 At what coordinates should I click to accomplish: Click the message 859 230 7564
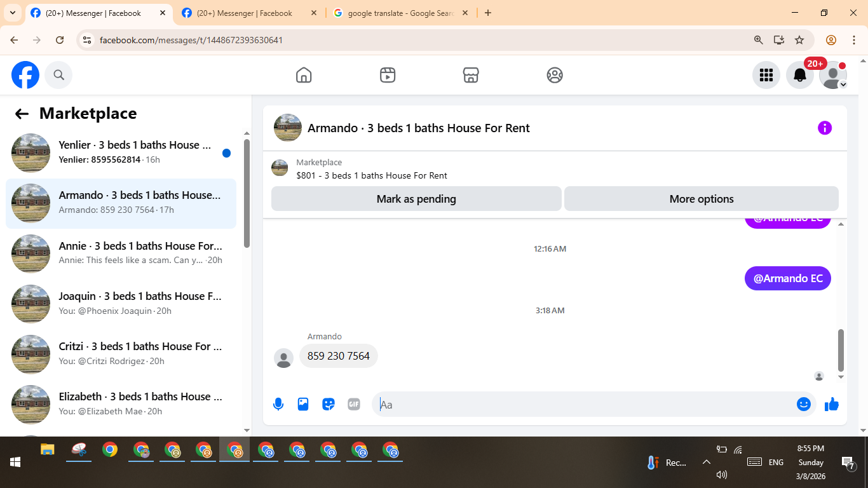click(339, 356)
